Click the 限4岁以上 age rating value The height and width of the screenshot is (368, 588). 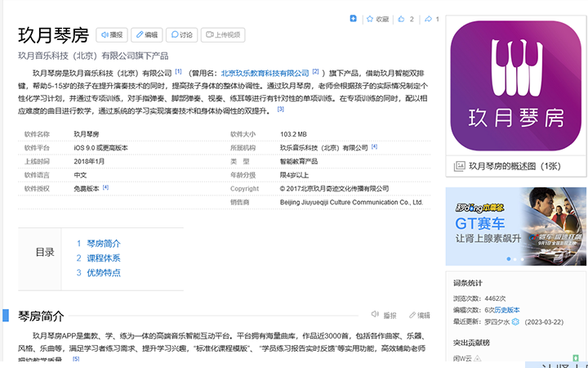click(x=294, y=175)
